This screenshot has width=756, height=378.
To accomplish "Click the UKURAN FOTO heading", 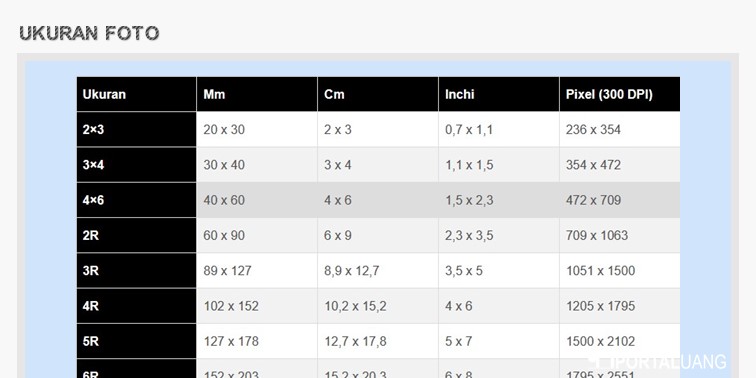I will click(x=89, y=33).
